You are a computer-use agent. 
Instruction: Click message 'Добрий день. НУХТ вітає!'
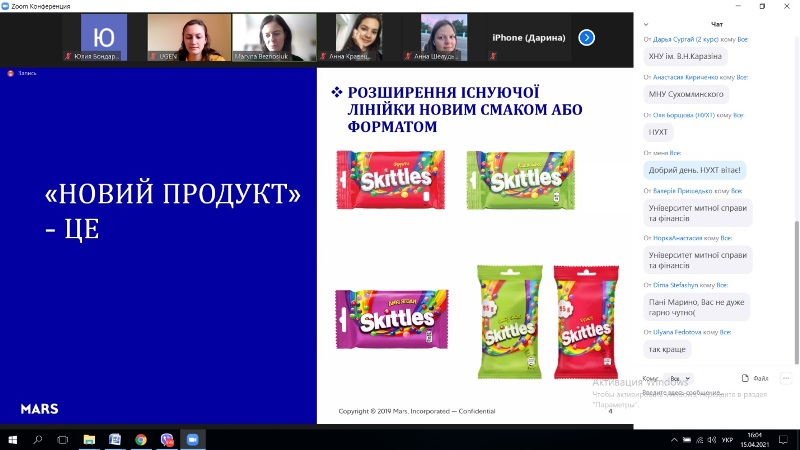694,170
